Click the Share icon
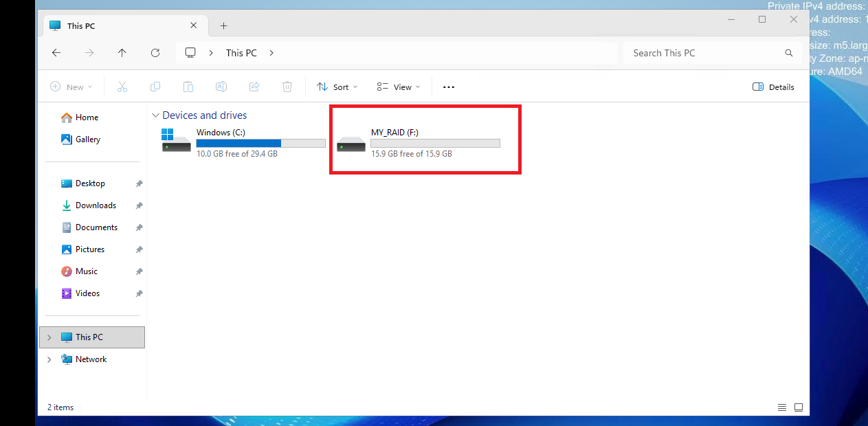Screen dimensions: 868x426 pyautogui.click(x=254, y=87)
